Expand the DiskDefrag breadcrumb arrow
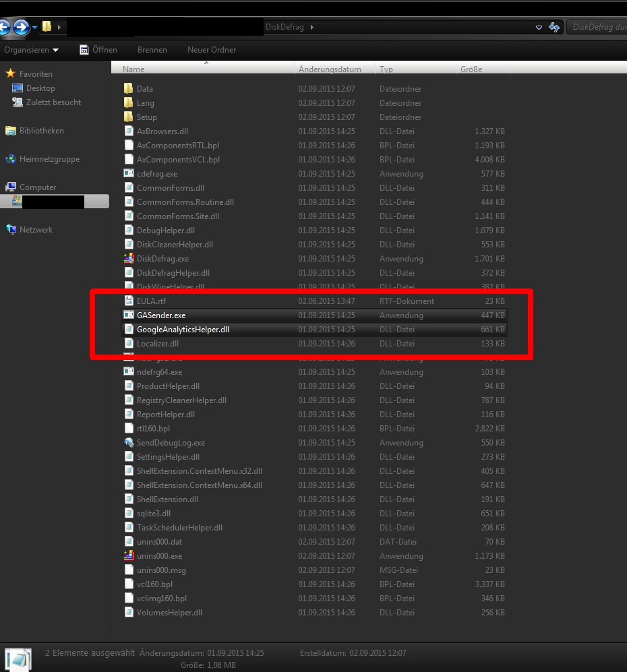 312,27
